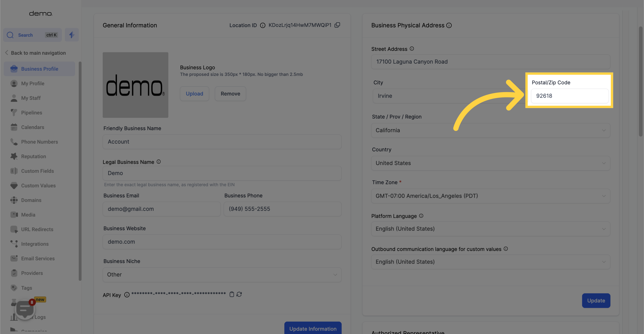Click Update in the address panel
This screenshot has height=334, width=644.
596,300
